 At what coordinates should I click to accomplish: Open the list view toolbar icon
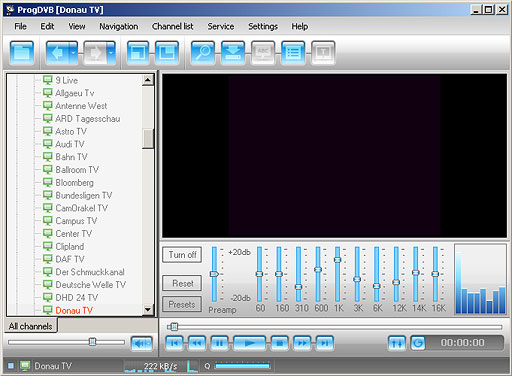tap(293, 53)
